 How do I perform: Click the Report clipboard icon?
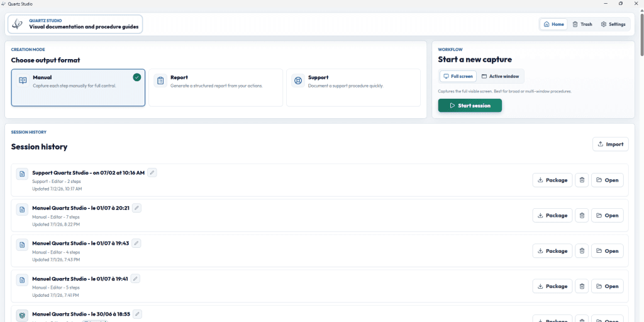click(x=160, y=80)
